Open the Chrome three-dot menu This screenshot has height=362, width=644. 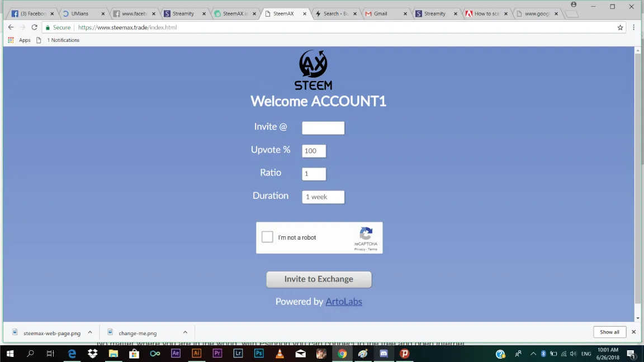coord(634,27)
